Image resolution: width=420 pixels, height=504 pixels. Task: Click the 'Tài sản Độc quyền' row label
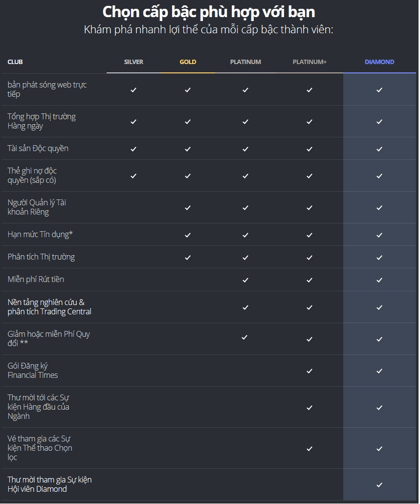(x=38, y=148)
